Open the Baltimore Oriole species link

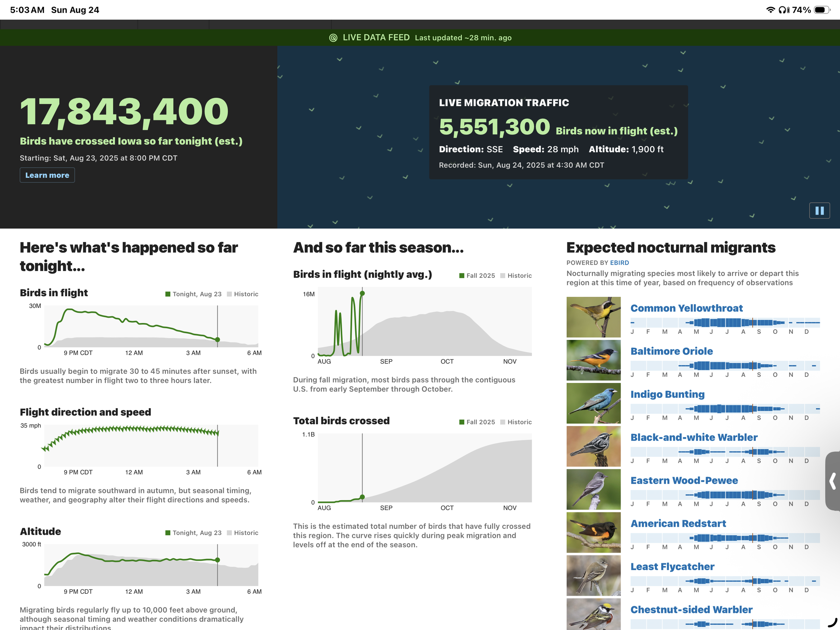[x=671, y=351]
